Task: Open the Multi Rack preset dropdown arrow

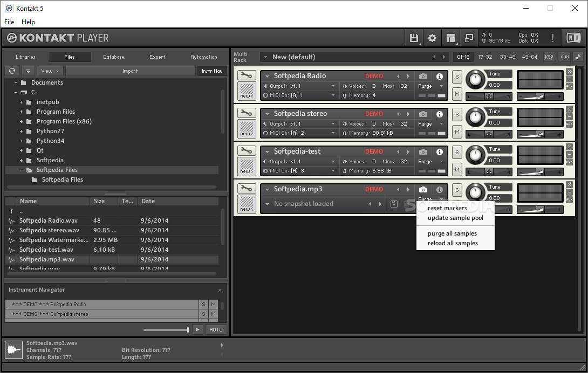Action: (x=265, y=57)
